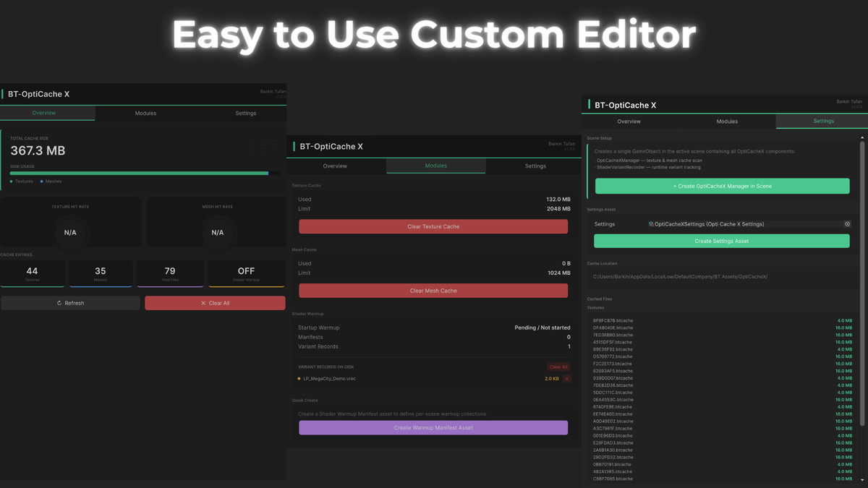The image size is (868, 488).
Task: Select E28FDAD3.btcache file
Action: click(x=613, y=443)
